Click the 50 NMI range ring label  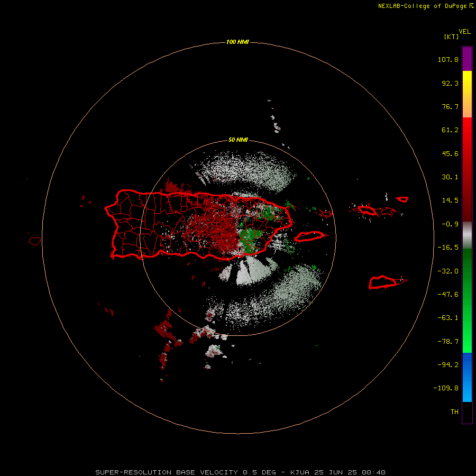click(238, 140)
